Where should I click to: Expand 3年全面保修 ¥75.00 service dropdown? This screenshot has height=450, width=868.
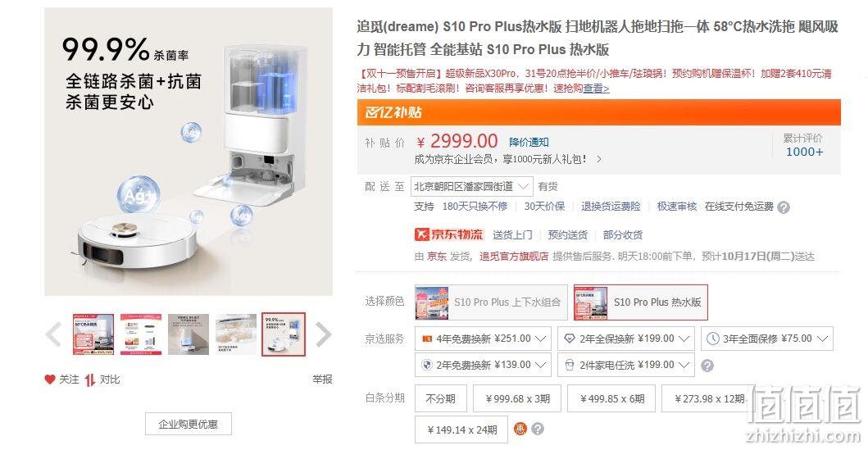click(767, 339)
